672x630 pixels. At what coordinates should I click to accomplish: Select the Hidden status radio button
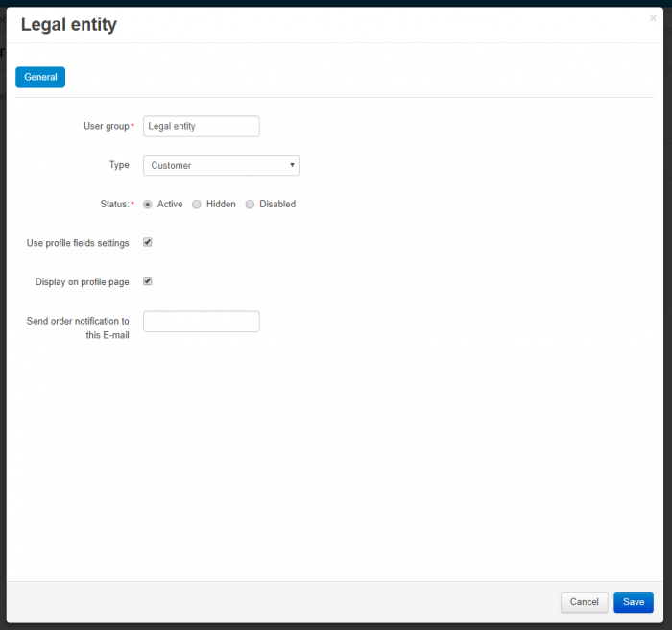point(196,205)
